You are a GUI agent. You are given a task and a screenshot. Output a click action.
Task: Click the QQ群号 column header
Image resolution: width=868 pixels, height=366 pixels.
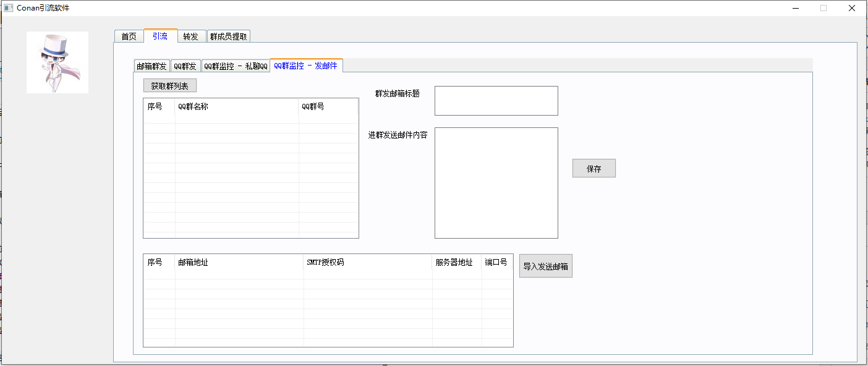tap(328, 106)
